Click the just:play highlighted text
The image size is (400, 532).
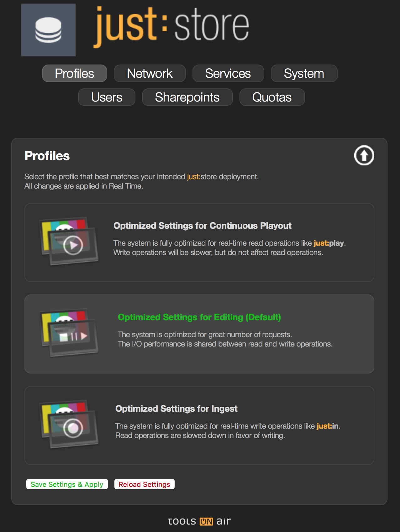(329, 243)
